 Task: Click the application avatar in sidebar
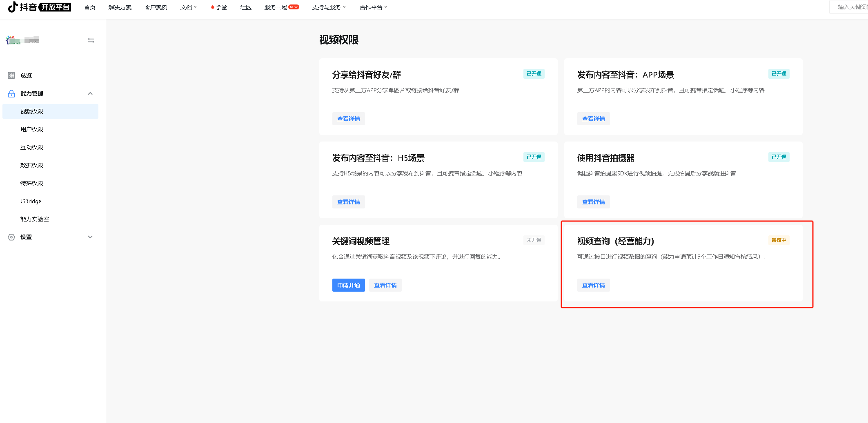(x=13, y=40)
